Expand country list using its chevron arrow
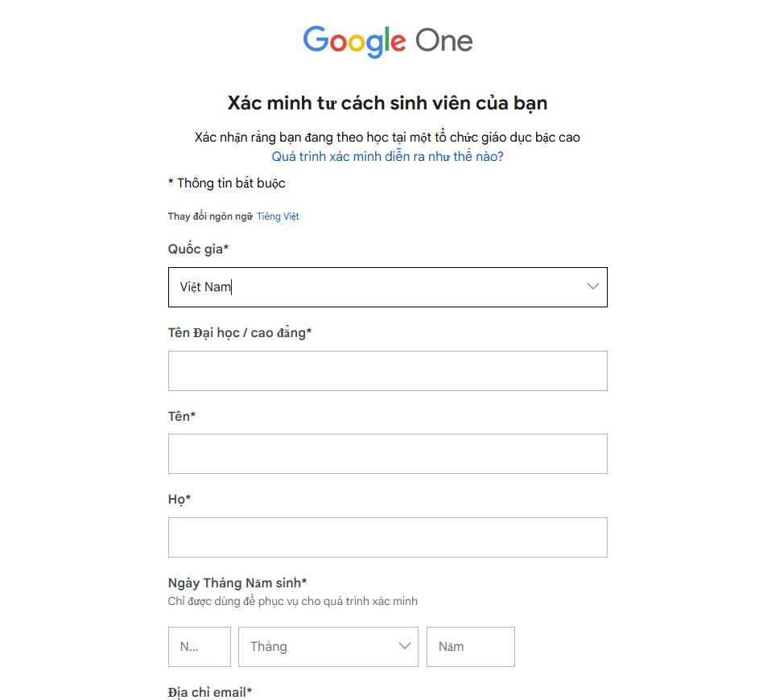The image size is (784, 700). [593, 286]
